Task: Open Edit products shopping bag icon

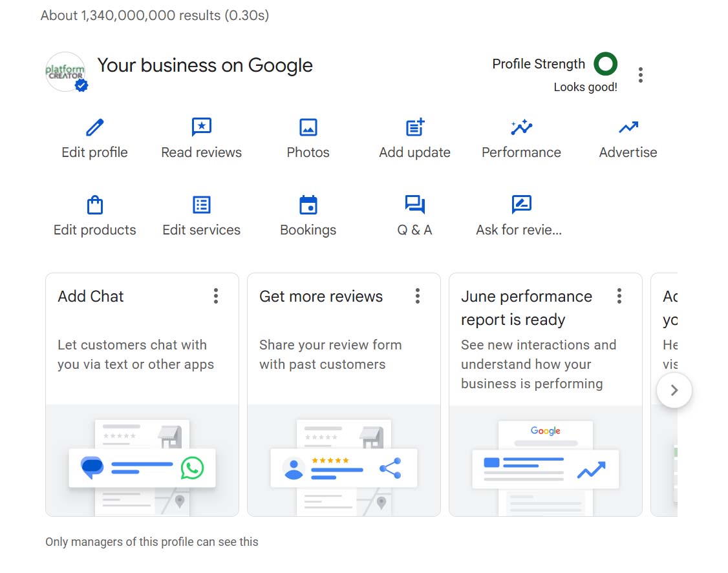Action: point(94,205)
